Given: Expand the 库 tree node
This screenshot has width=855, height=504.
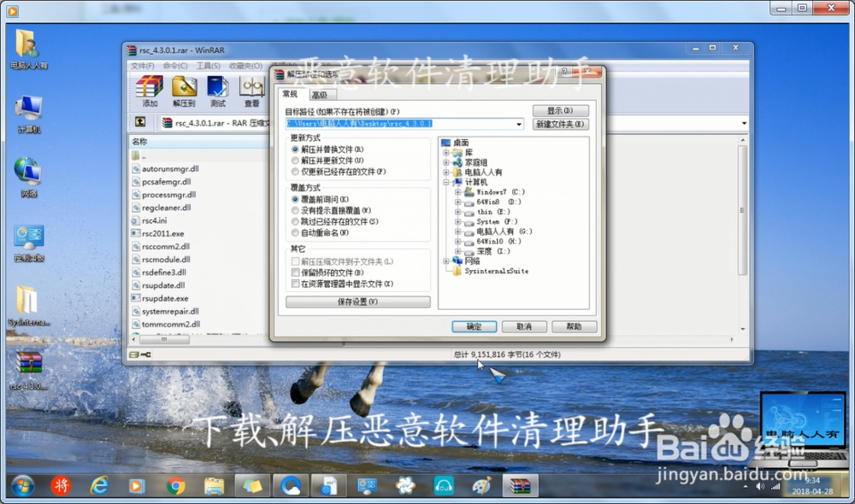Looking at the screenshot, I should click(x=446, y=153).
